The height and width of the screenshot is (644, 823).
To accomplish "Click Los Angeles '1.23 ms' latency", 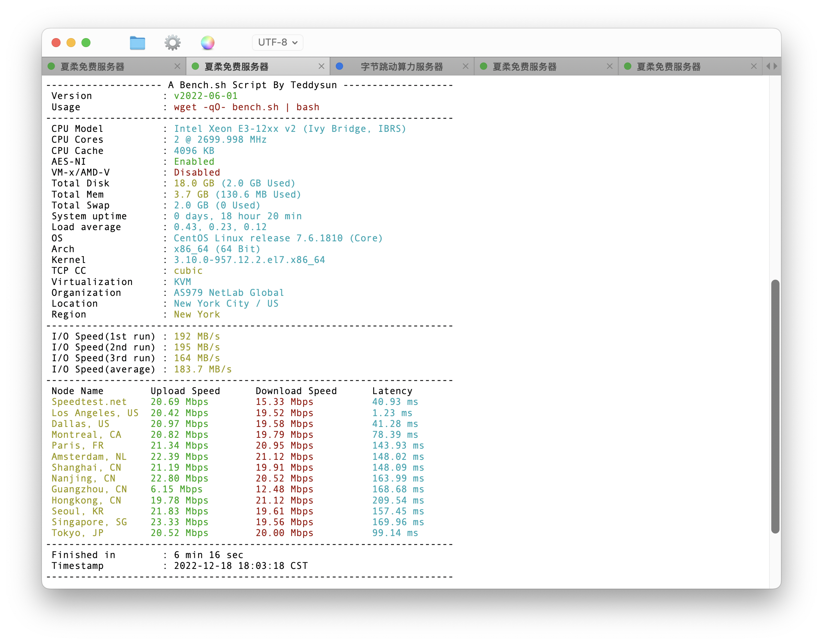I will [x=392, y=413].
